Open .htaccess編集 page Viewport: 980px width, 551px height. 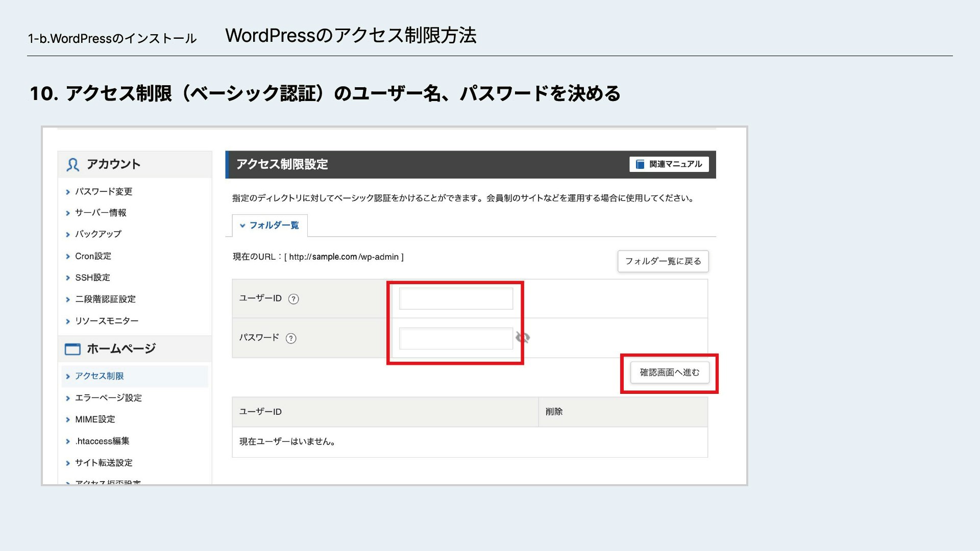point(102,441)
